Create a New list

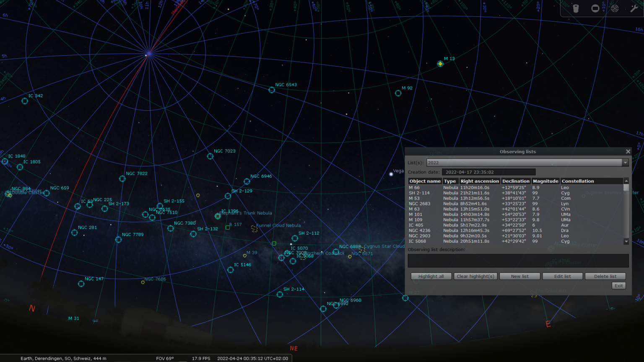[519, 276]
